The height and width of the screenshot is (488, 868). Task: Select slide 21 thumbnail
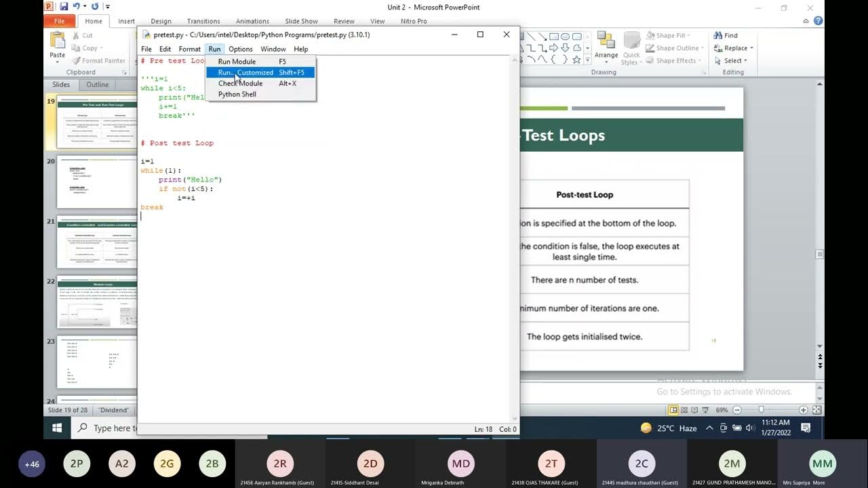(97, 243)
